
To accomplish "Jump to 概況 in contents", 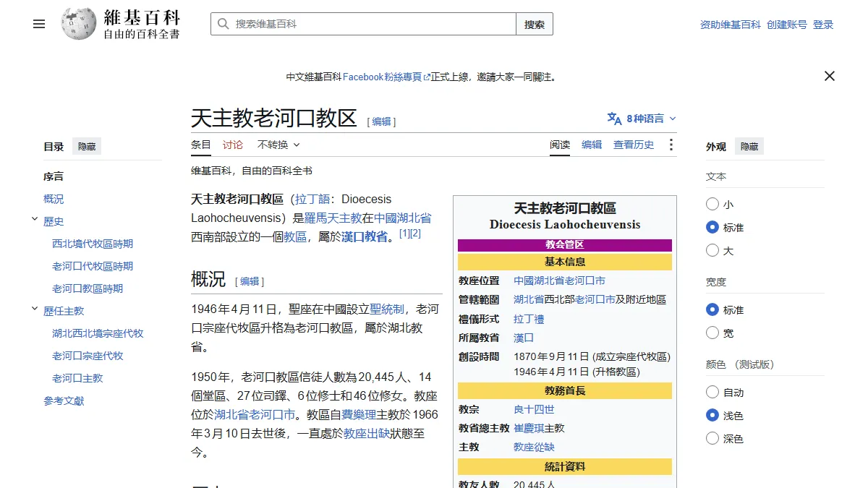I will pos(54,199).
